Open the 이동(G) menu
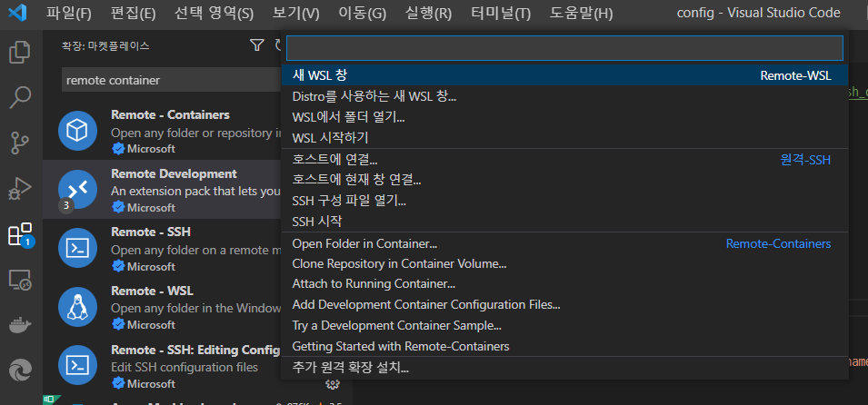 (362, 14)
